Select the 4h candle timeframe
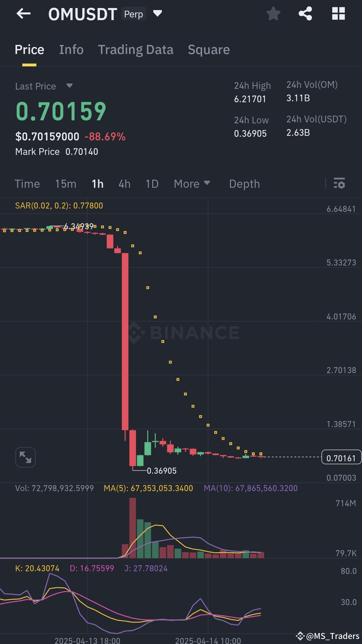 [x=124, y=184]
